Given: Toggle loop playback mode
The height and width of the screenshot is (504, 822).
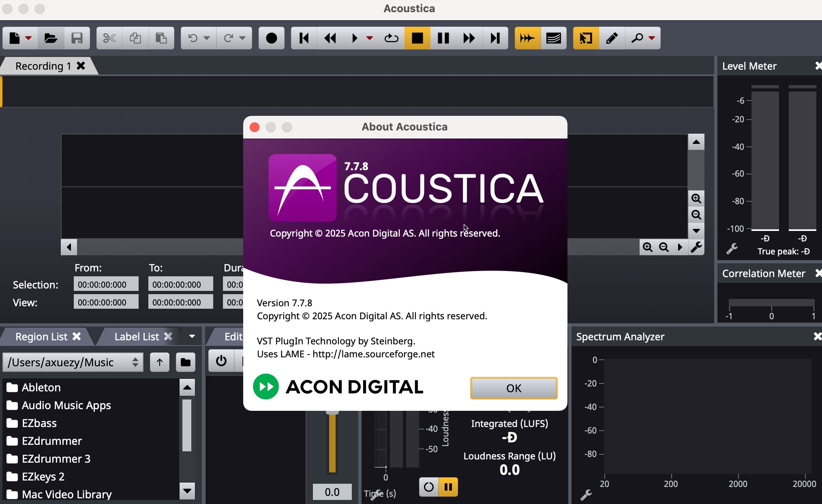Looking at the screenshot, I should (391, 38).
